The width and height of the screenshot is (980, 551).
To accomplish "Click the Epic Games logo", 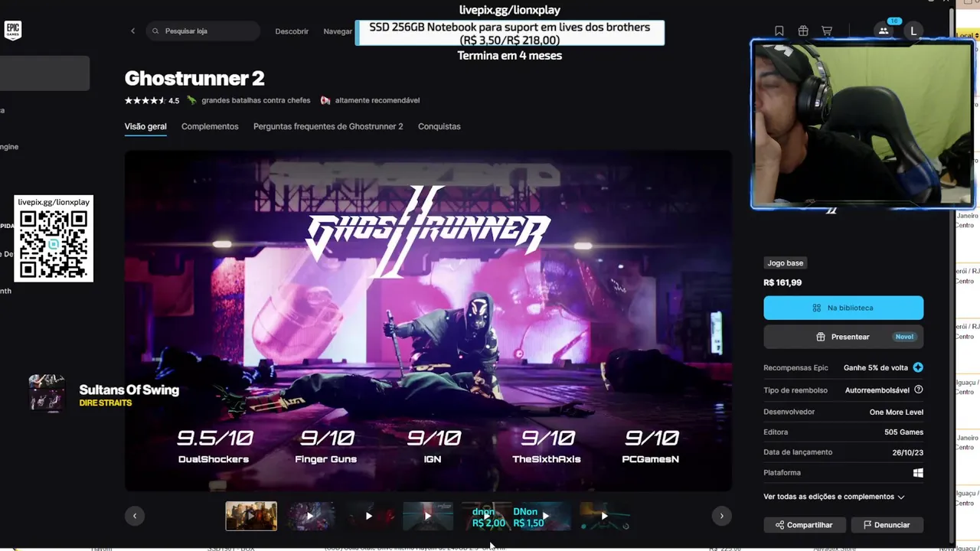I will 13,31.
